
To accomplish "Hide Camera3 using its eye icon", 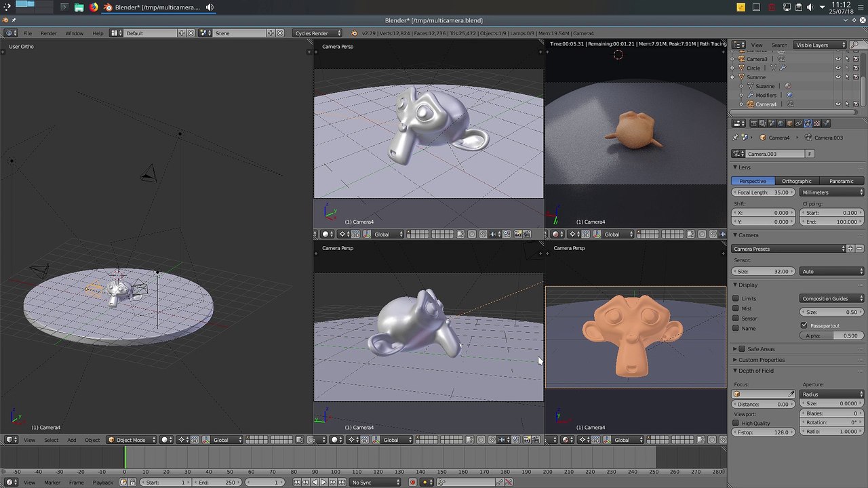I will [x=837, y=59].
